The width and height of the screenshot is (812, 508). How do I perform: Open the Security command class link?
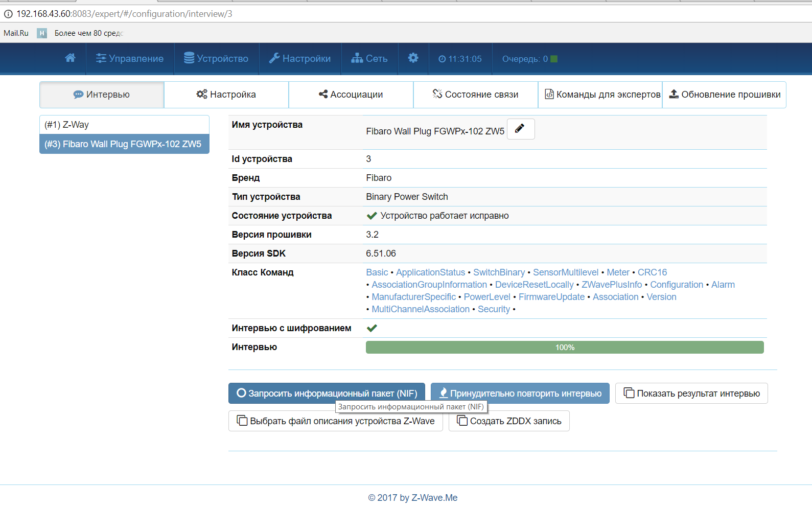(494, 309)
